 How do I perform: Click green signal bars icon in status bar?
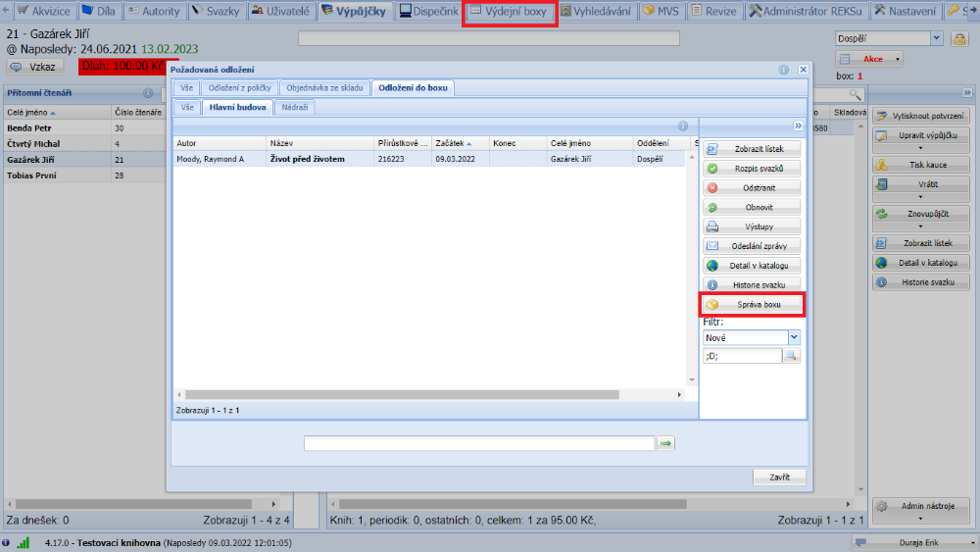(24, 542)
